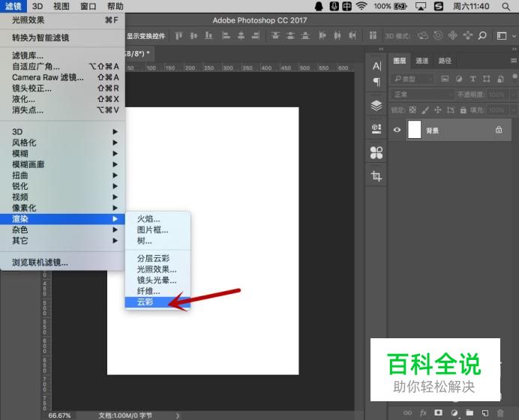The height and width of the screenshot is (420, 519).
Task: Expand 杂色 submenu
Action: point(62,229)
